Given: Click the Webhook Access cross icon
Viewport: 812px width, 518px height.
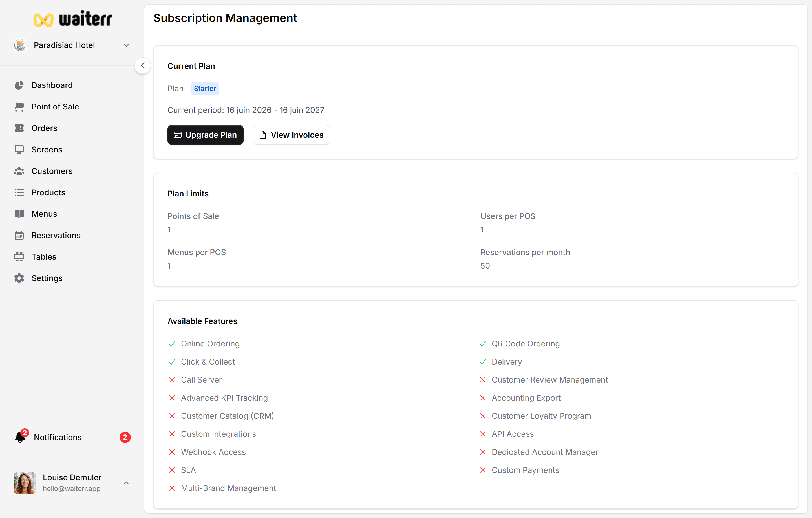Looking at the screenshot, I should (172, 452).
